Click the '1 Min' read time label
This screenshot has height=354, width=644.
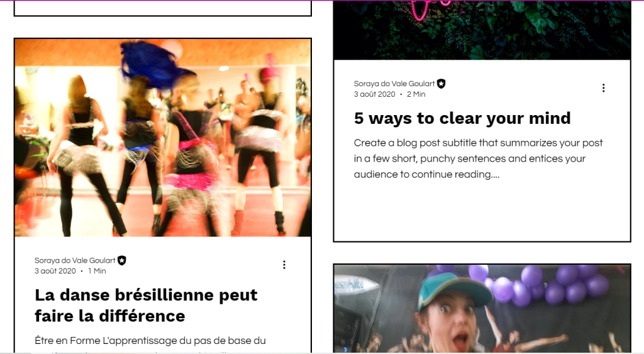[x=97, y=271]
